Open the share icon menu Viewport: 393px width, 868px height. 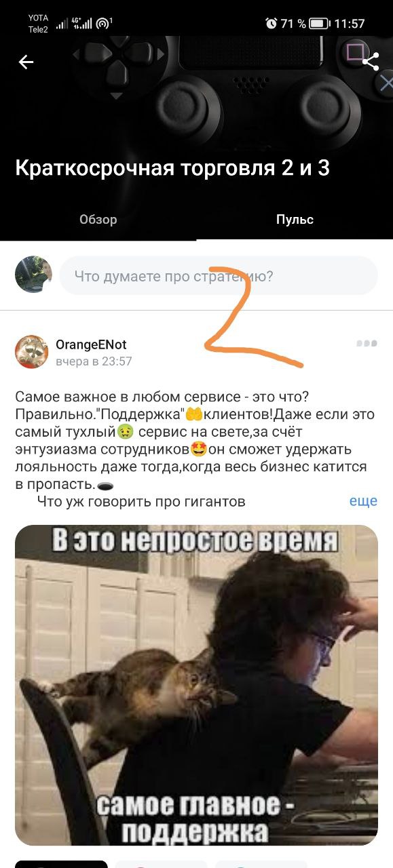[371, 62]
